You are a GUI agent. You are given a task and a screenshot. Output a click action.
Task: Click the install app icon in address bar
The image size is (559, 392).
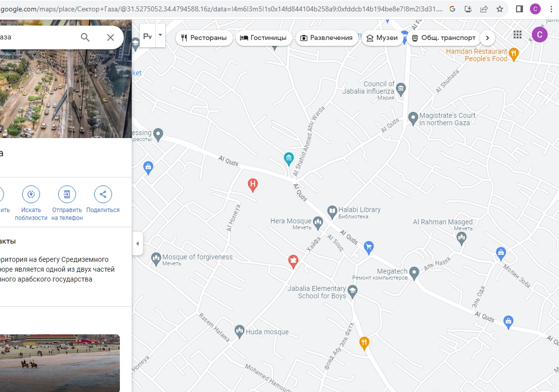468,9
